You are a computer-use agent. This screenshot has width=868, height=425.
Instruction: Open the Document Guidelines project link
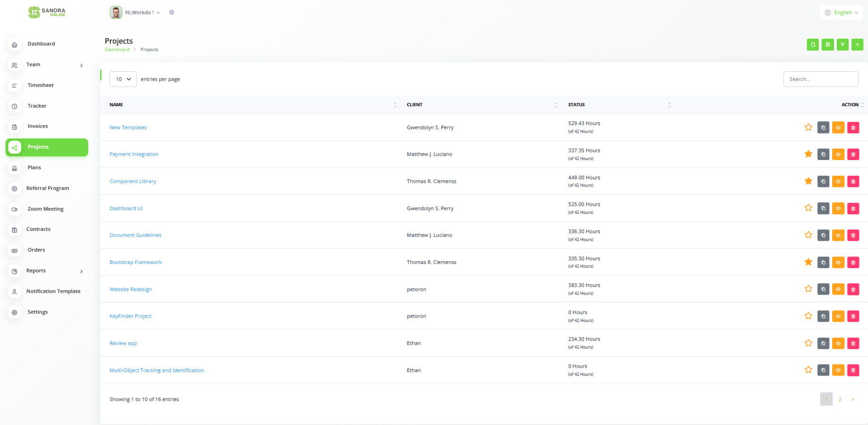[x=135, y=235]
